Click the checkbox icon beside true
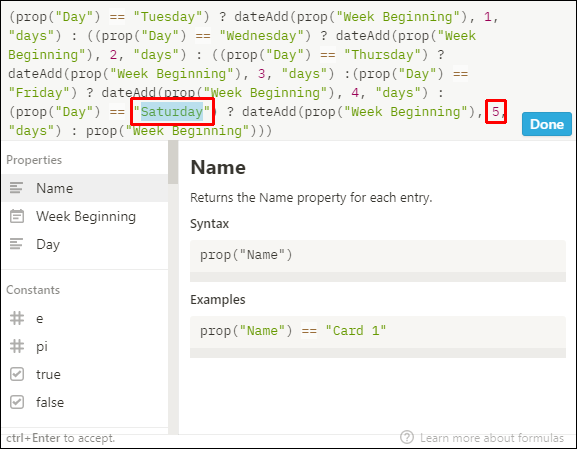Image resolution: width=577 pixels, height=449 pixels. (x=17, y=374)
